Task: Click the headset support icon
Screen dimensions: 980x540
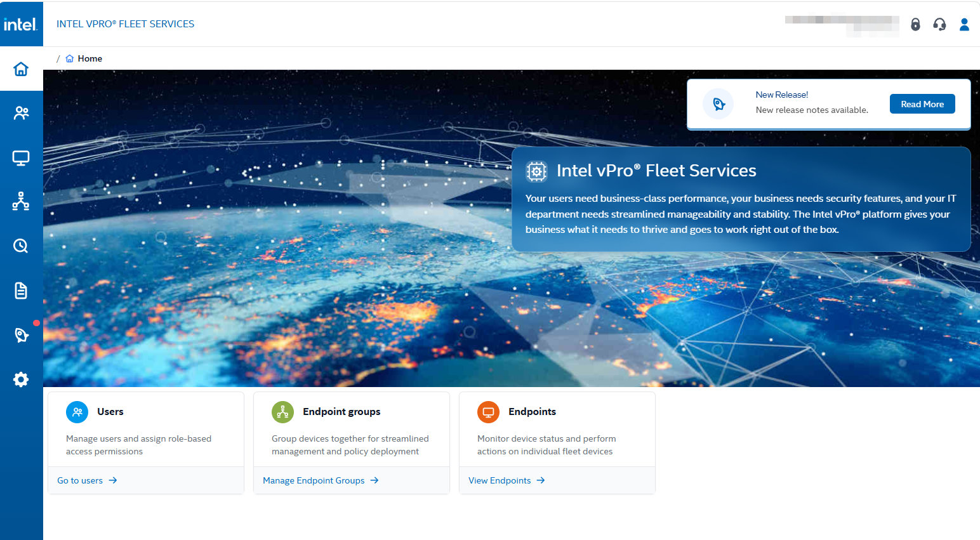Action: point(939,24)
